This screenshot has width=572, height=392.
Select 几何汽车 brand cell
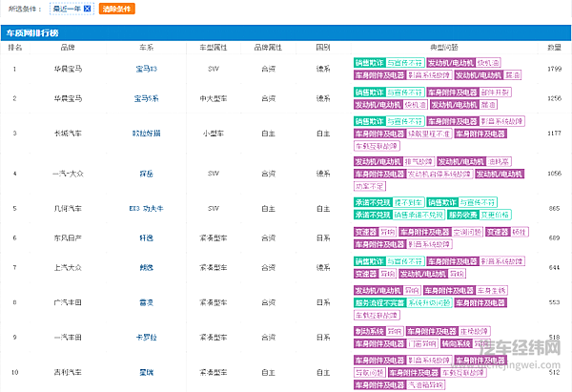pos(68,209)
